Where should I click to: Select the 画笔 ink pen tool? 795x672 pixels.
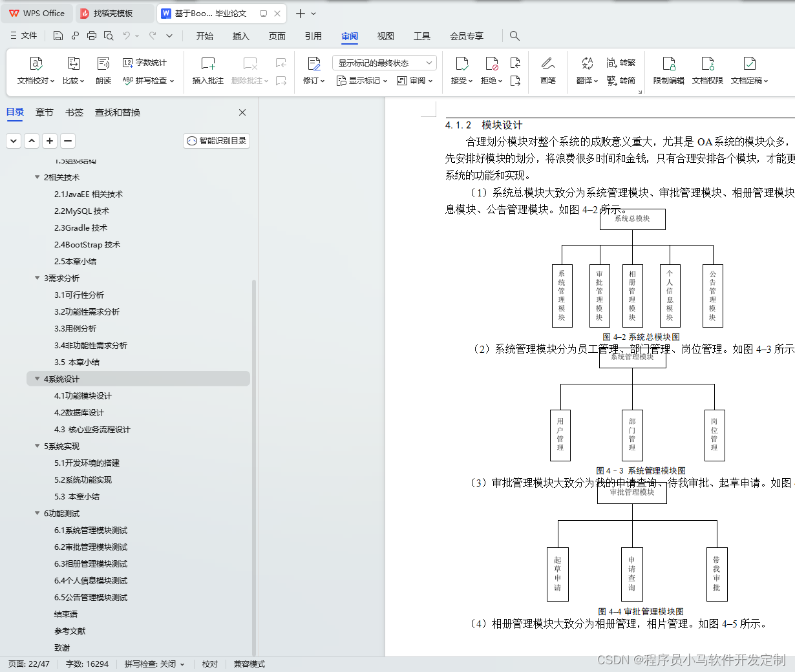coord(548,70)
